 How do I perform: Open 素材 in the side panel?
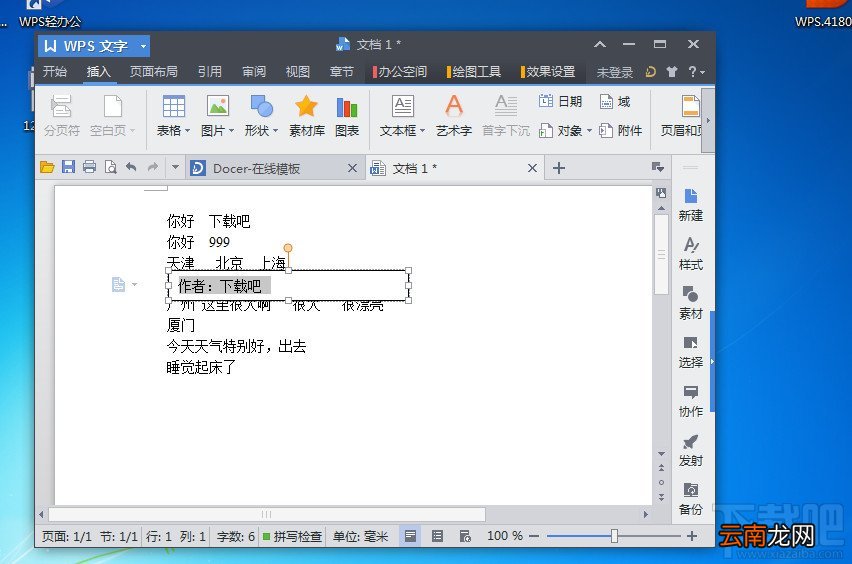pos(691,303)
